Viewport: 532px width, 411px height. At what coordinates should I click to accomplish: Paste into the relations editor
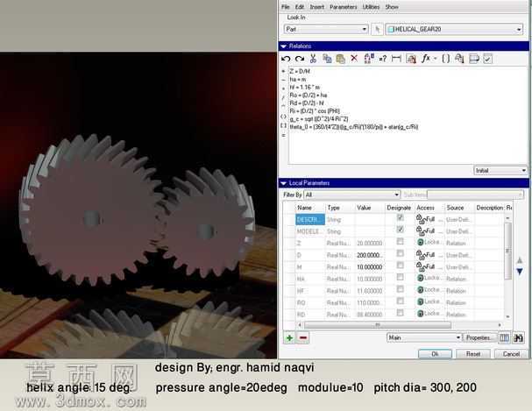pos(341,59)
